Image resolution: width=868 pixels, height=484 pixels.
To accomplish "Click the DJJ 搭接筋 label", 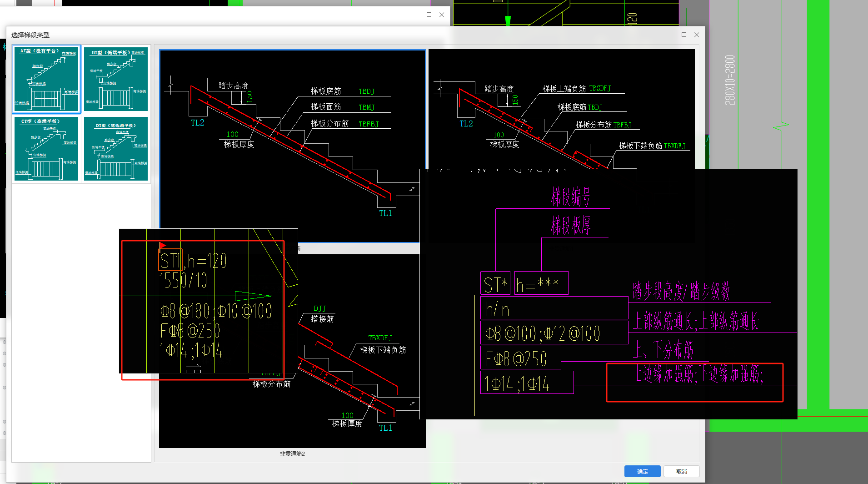I will (x=320, y=308).
